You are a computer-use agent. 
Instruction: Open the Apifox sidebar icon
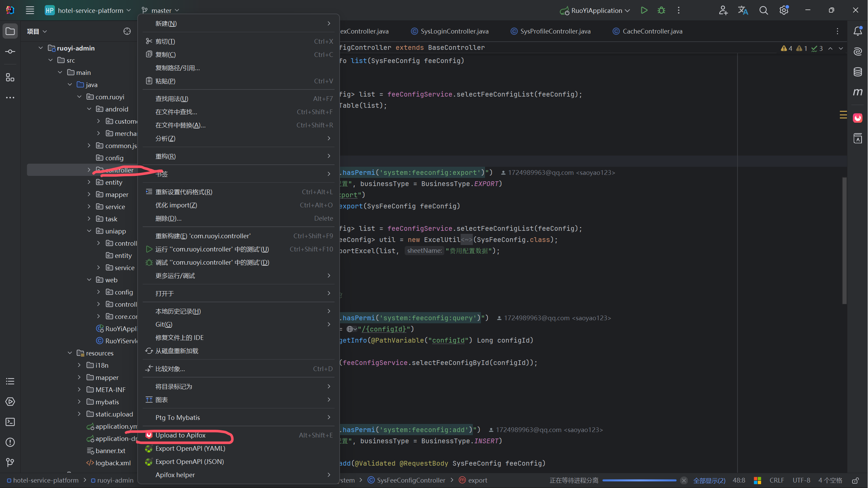click(x=857, y=118)
